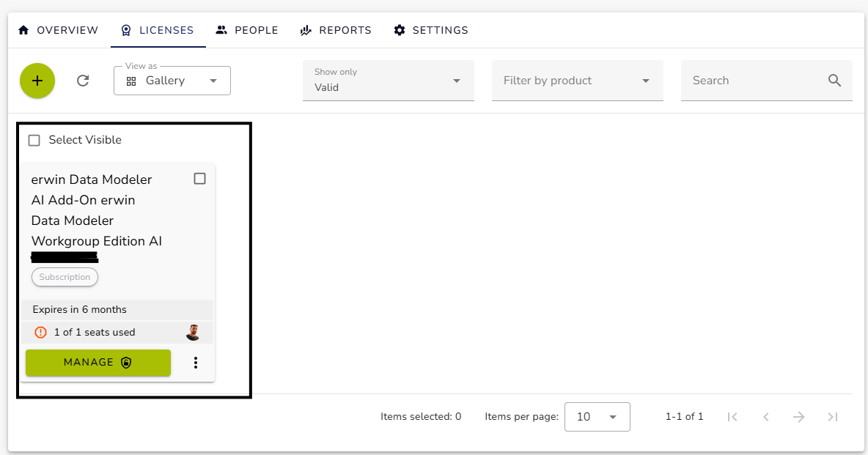Open the Show only Valid dropdown
The image size is (868, 455).
(388, 81)
